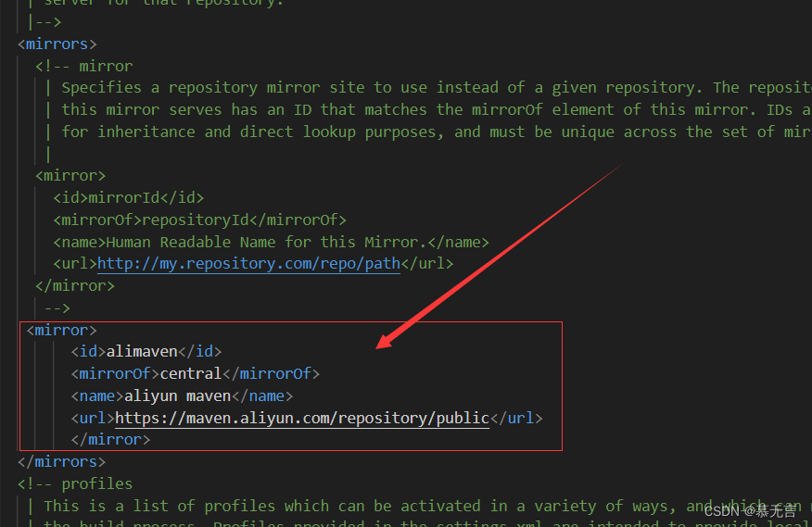Click the '<!-- profiles' comment line
Image resolution: width=812 pixels, height=527 pixels.
[x=75, y=483]
